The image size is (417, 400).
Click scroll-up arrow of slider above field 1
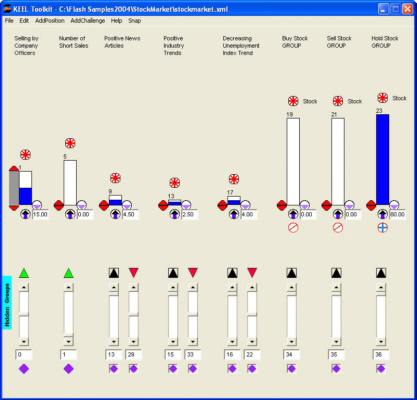click(68, 287)
